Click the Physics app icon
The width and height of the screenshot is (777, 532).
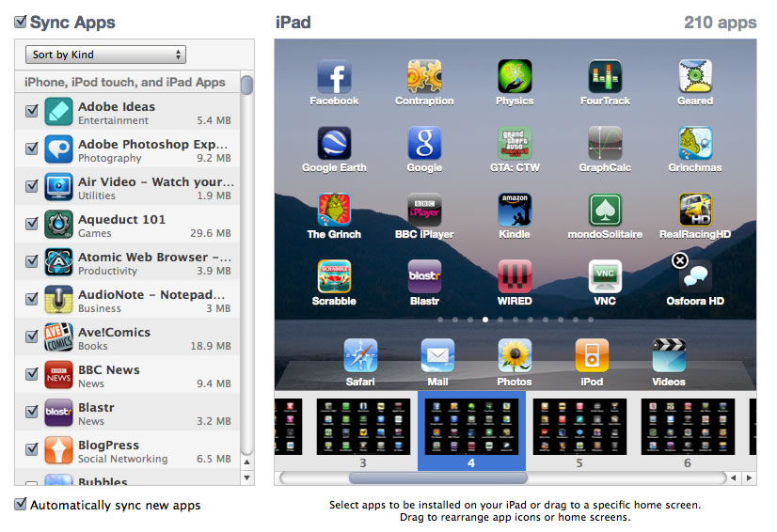[x=515, y=76]
